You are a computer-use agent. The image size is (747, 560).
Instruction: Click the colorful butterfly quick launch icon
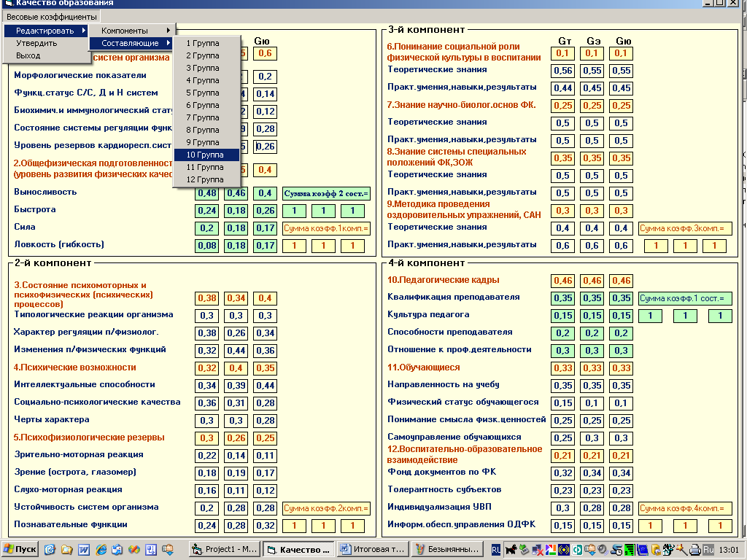pos(134,550)
